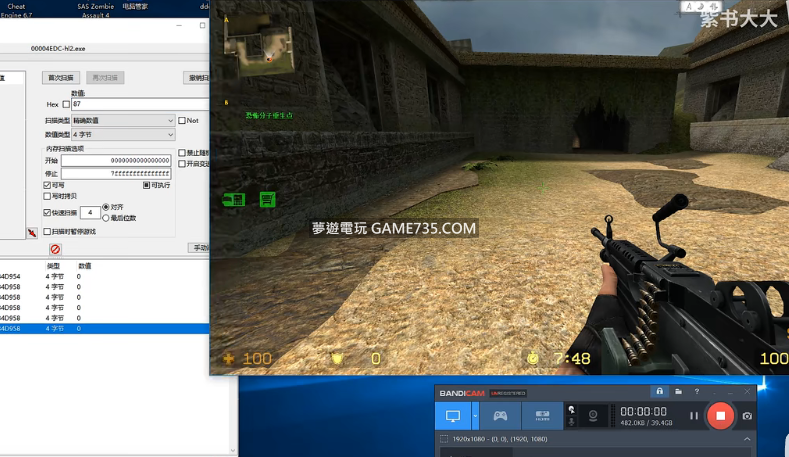The image size is (789, 457).
Task: Click the red arrow add-to-list icon
Action: pyautogui.click(x=32, y=233)
